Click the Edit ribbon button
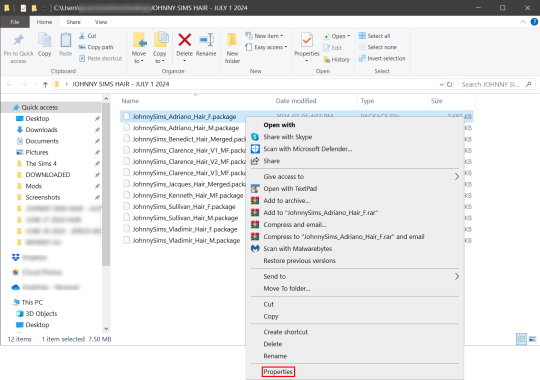This screenshot has width=540, height=380. 332,48
